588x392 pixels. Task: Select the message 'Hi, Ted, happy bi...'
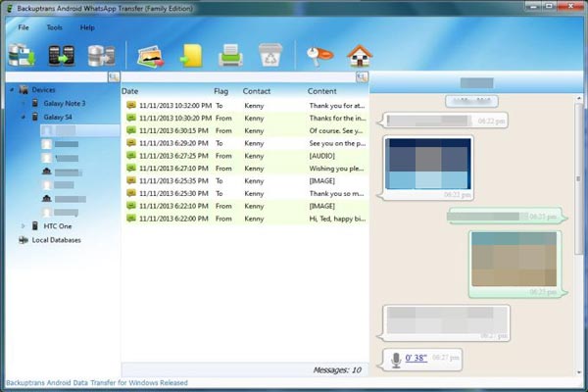(245, 219)
